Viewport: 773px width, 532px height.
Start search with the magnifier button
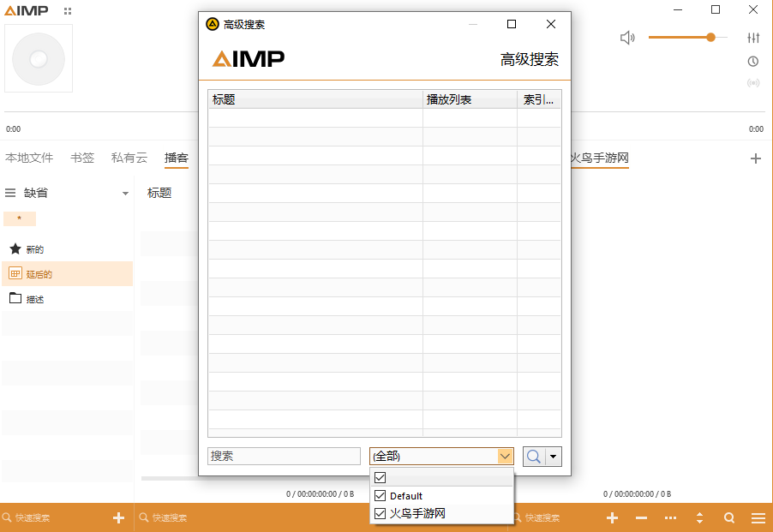point(534,456)
